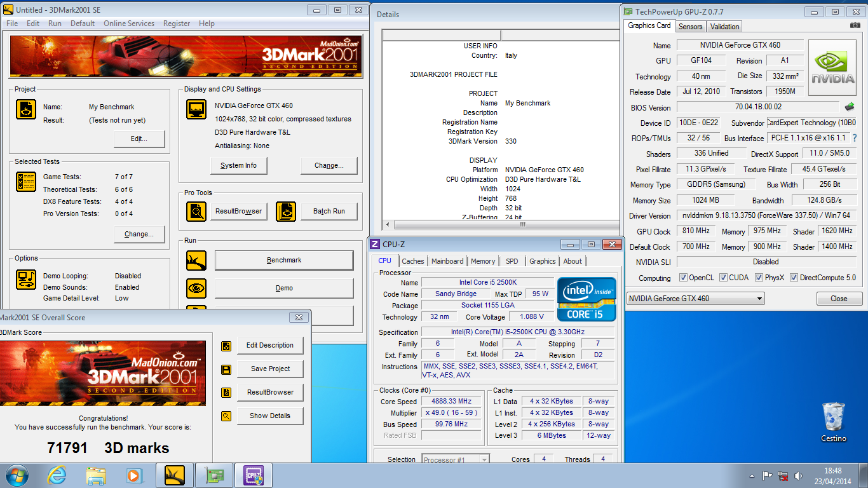Click GPU-Z camera screenshot icon
This screenshot has height=488, width=868.
pyautogui.click(x=855, y=25)
